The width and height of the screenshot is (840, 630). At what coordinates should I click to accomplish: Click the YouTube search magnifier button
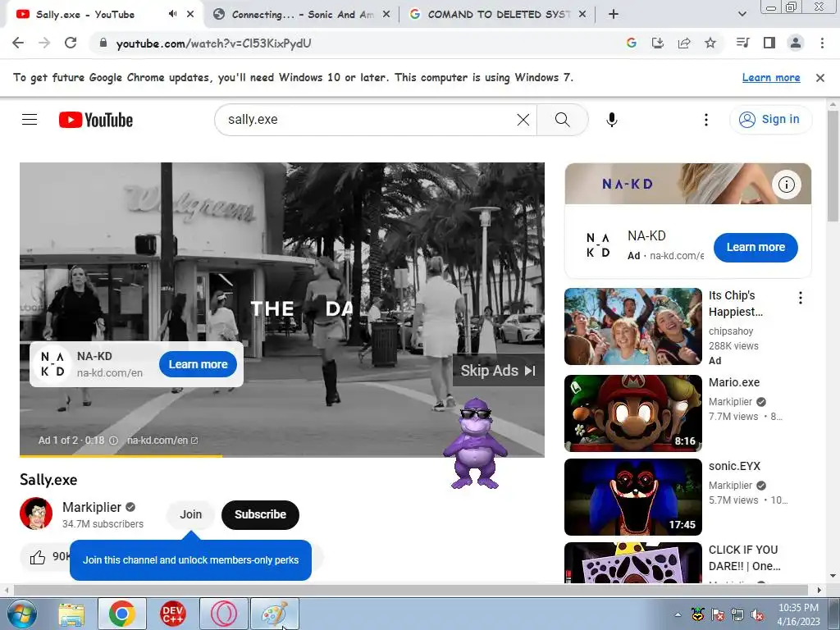[563, 120]
